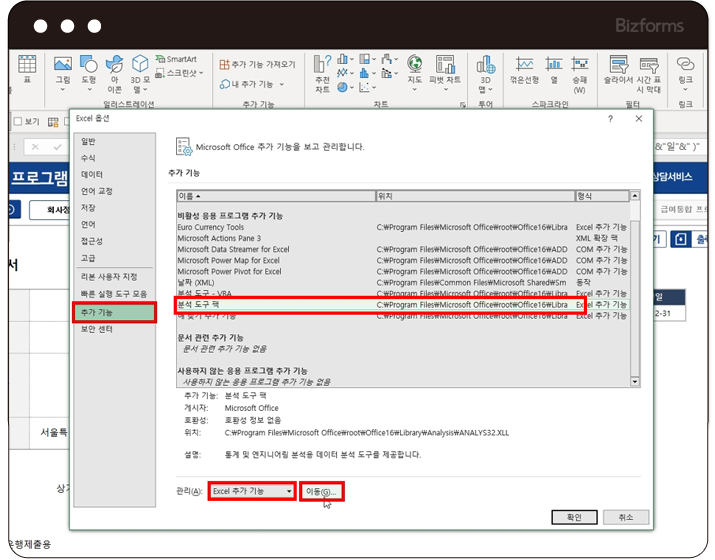Click the column chart icon in 차트 group
715x560 pixels.
(x=342, y=59)
